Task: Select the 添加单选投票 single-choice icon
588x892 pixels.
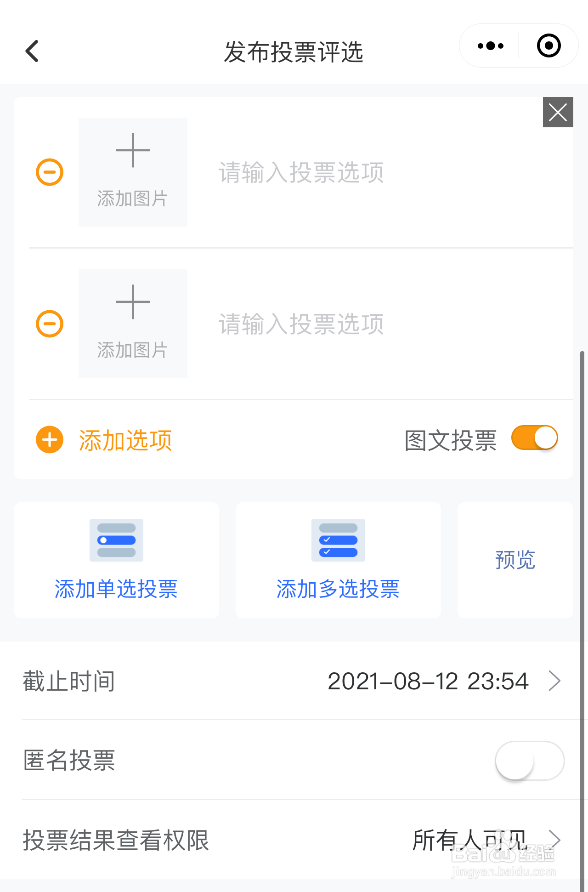Action: coord(116,540)
